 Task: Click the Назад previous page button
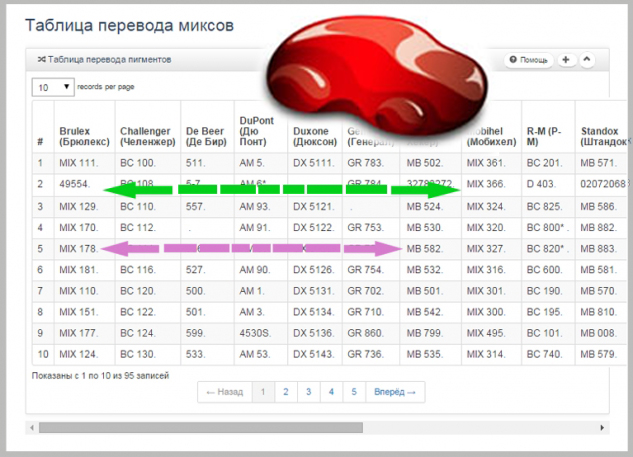[225, 392]
